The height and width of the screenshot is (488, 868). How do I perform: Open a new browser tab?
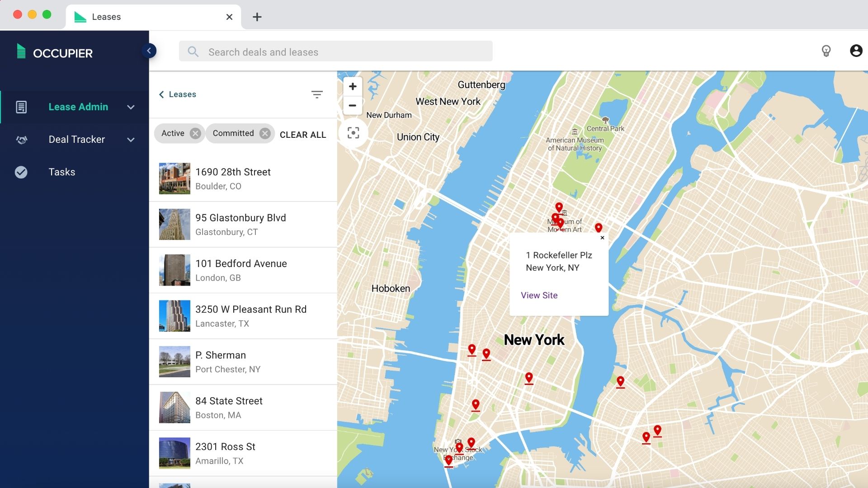[x=257, y=17]
